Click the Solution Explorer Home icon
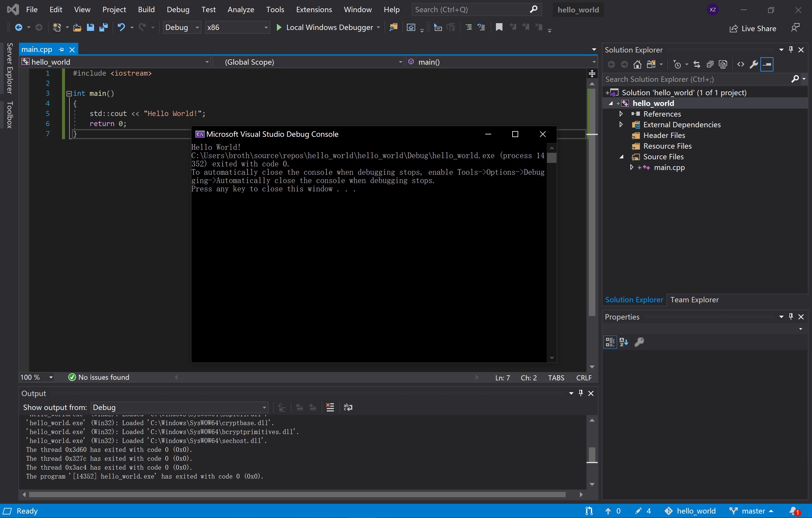The height and width of the screenshot is (518, 812). tap(637, 64)
